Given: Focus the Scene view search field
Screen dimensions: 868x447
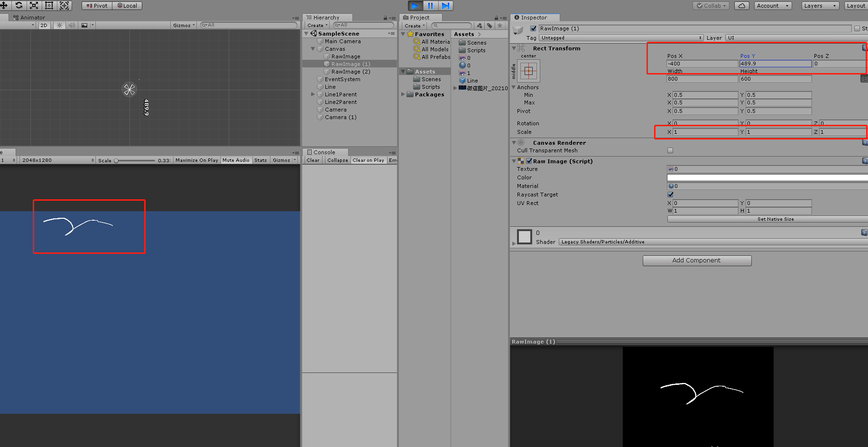Looking at the screenshot, I should [x=249, y=25].
